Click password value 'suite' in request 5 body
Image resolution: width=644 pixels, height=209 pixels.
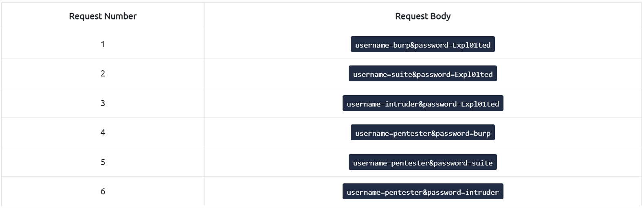point(482,163)
